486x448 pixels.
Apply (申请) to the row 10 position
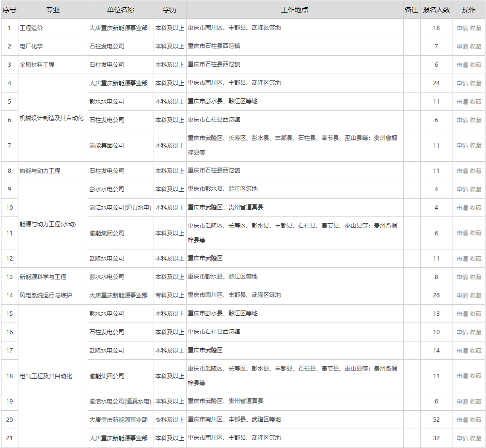click(x=462, y=208)
